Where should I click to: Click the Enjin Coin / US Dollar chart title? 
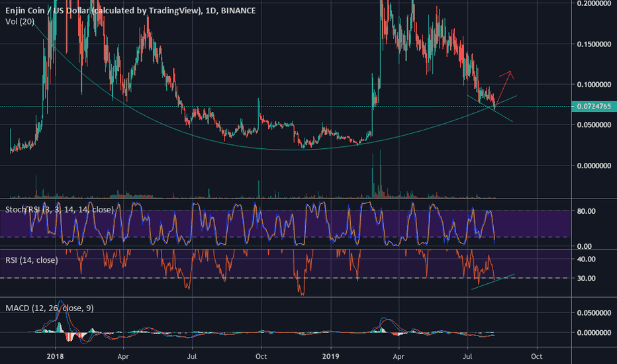(130, 11)
